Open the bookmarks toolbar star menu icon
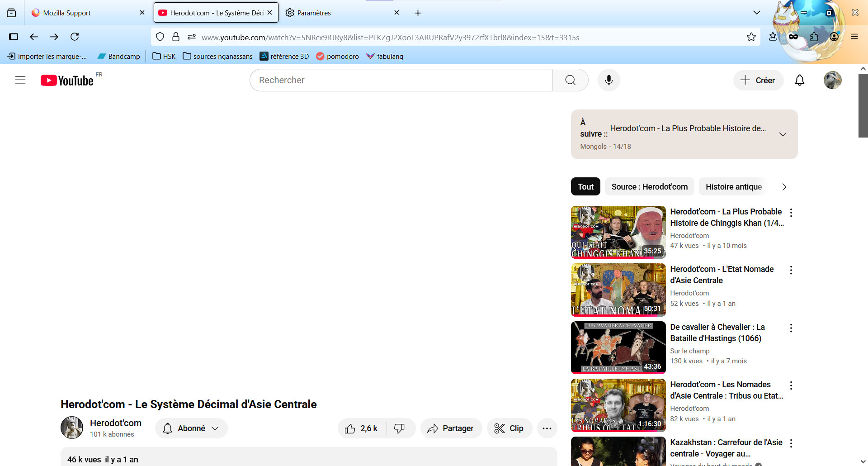868x466 pixels. pos(773,37)
